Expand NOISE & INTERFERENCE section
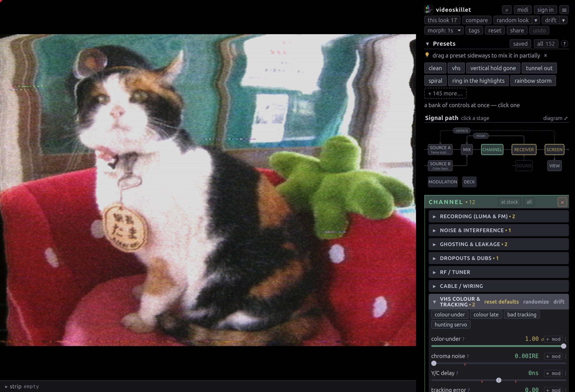Image resolution: width=575 pixels, height=392 pixels. click(x=499, y=230)
